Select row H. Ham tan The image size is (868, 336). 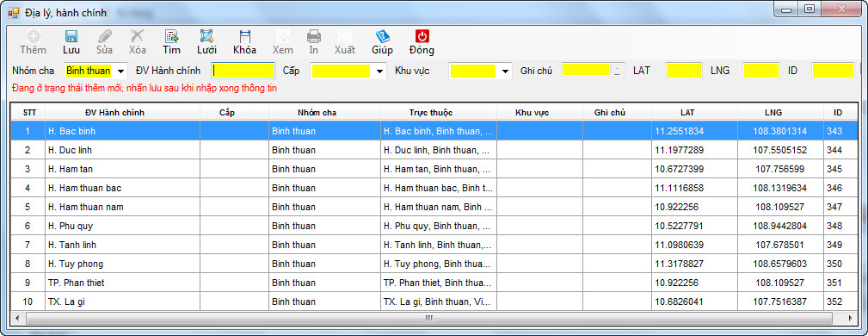coord(434,169)
